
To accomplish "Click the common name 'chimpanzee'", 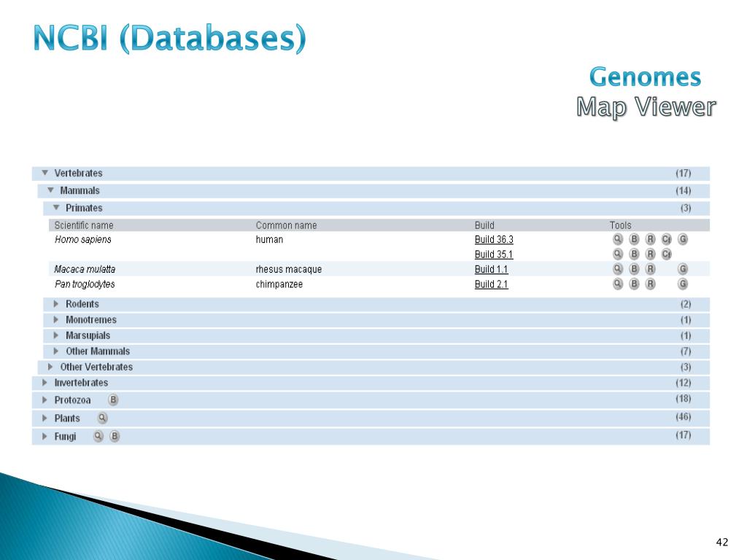I will click(279, 284).
